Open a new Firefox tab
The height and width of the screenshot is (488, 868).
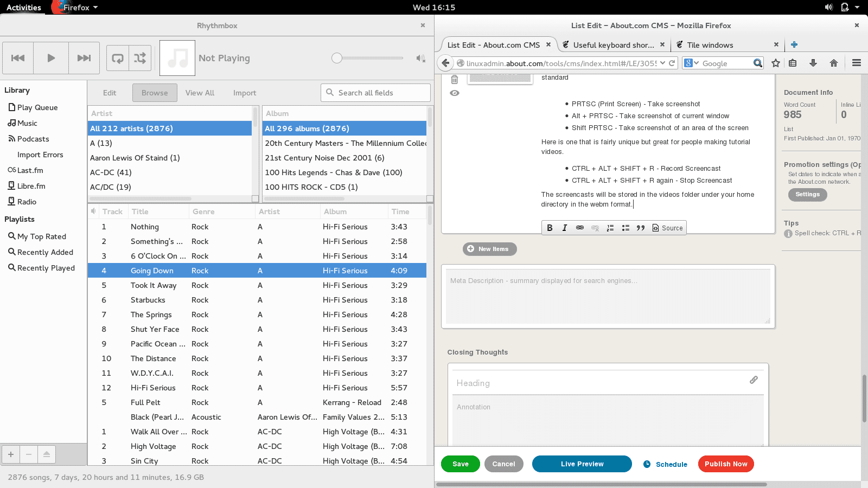pos(794,44)
